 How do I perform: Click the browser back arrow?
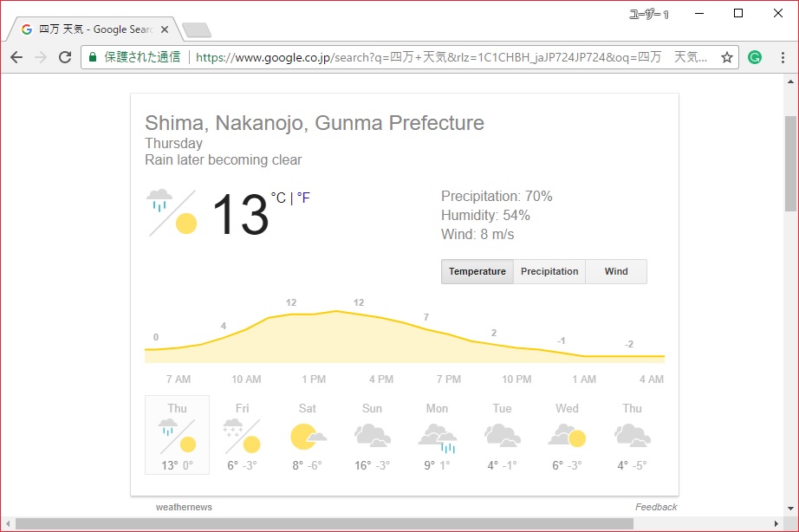pos(16,57)
